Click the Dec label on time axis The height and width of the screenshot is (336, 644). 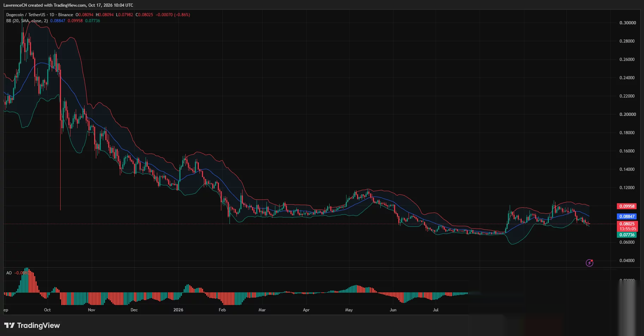click(x=134, y=310)
